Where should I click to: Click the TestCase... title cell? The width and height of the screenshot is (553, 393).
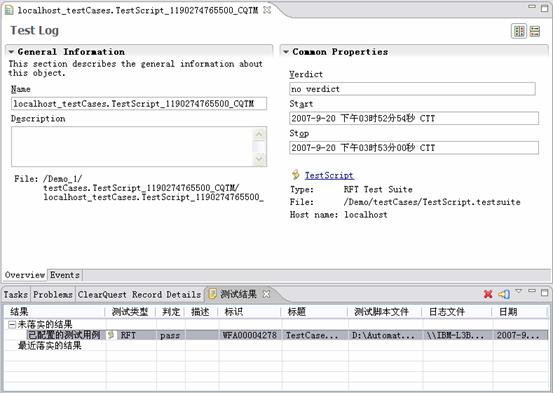point(315,335)
